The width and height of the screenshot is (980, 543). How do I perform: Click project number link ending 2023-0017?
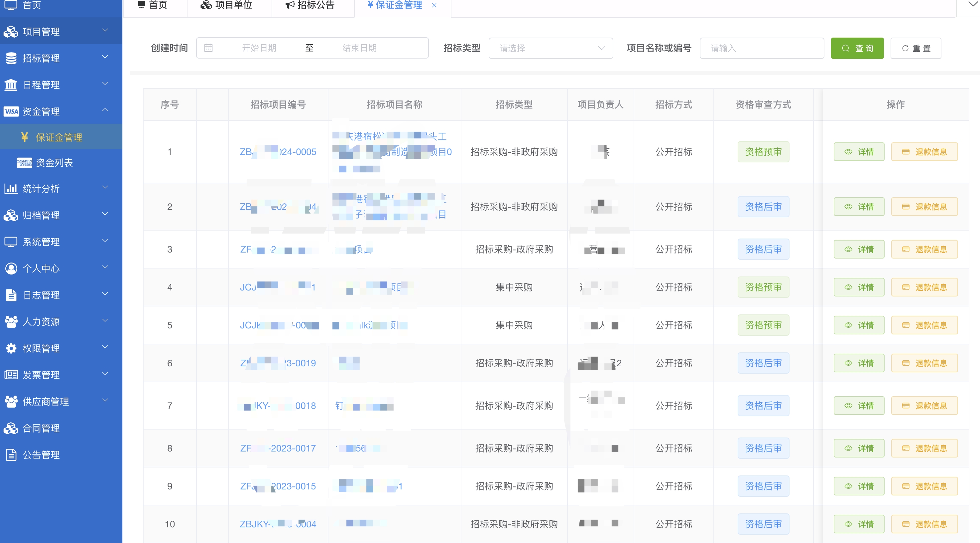(x=278, y=448)
